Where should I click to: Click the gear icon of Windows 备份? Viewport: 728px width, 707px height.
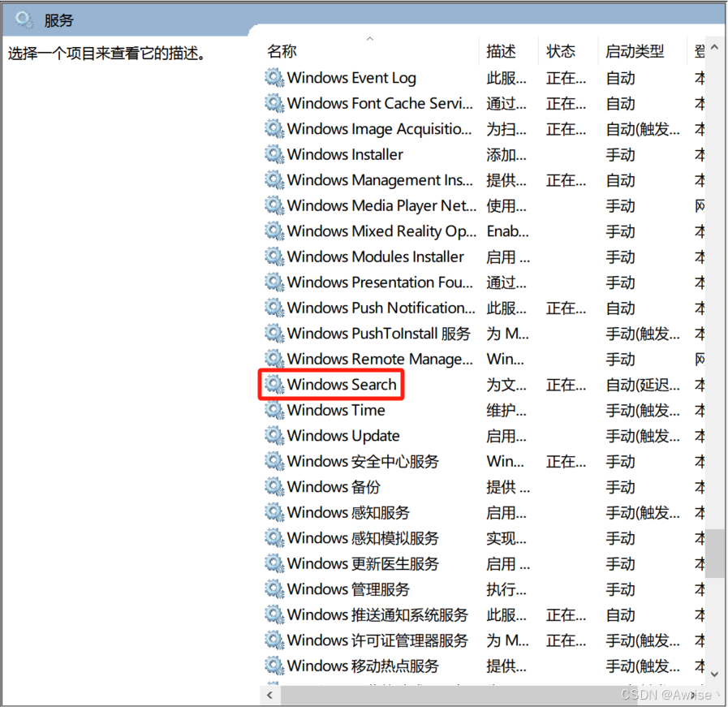point(274,486)
